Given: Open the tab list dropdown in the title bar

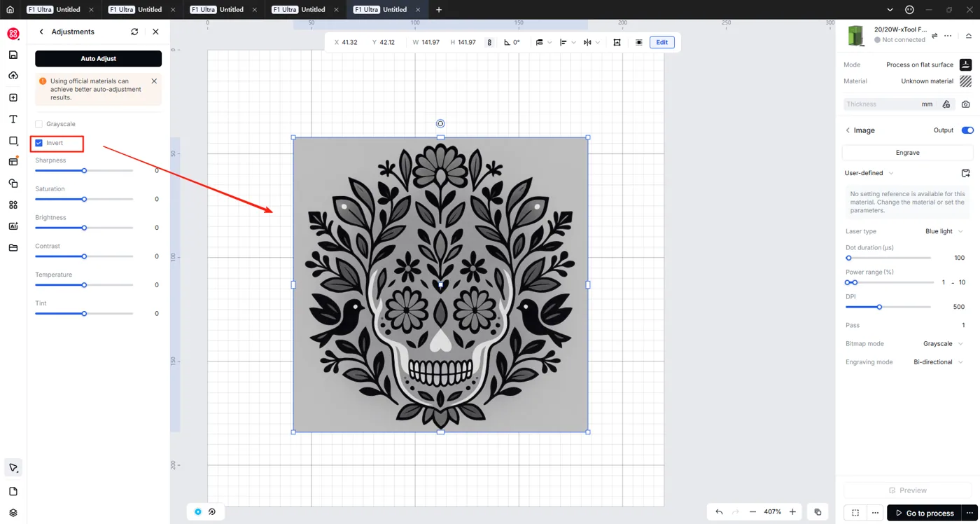Looking at the screenshot, I should click(x=890, y=10).
